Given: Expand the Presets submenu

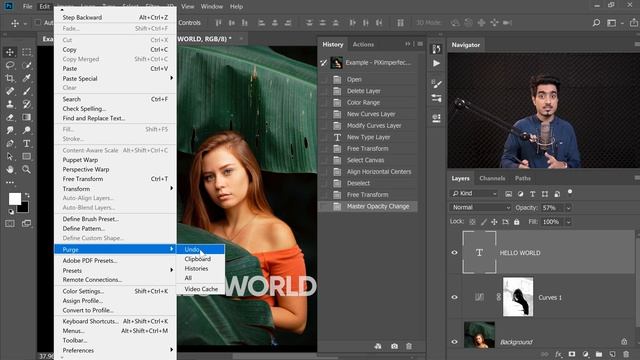Looking at the screenshot, I should point(116,270).
